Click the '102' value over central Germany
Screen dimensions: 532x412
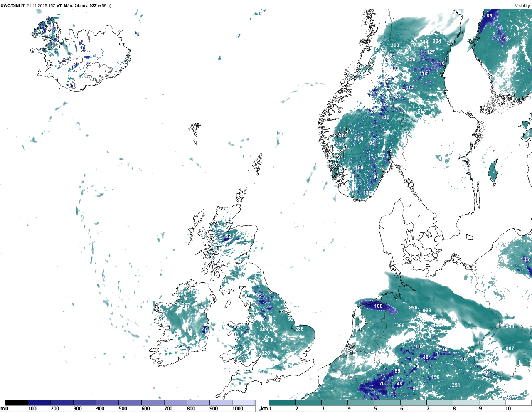pyautogui.click(x=420, y=347)
